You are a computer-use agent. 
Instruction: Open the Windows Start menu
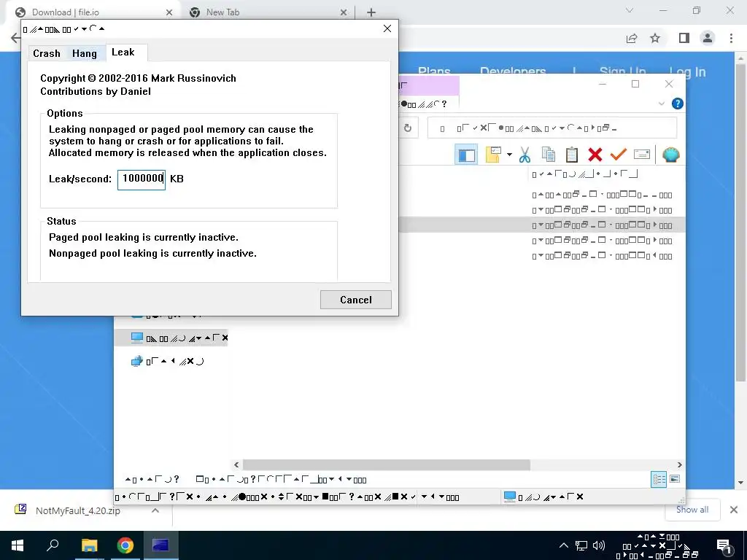pos(18,545)
